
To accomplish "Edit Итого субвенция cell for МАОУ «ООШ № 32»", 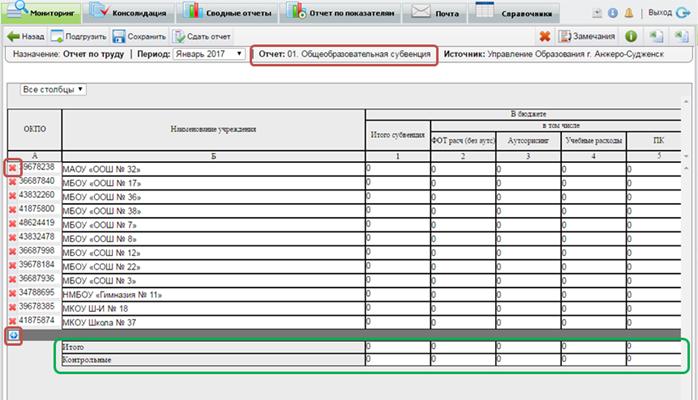I will 397,168.
